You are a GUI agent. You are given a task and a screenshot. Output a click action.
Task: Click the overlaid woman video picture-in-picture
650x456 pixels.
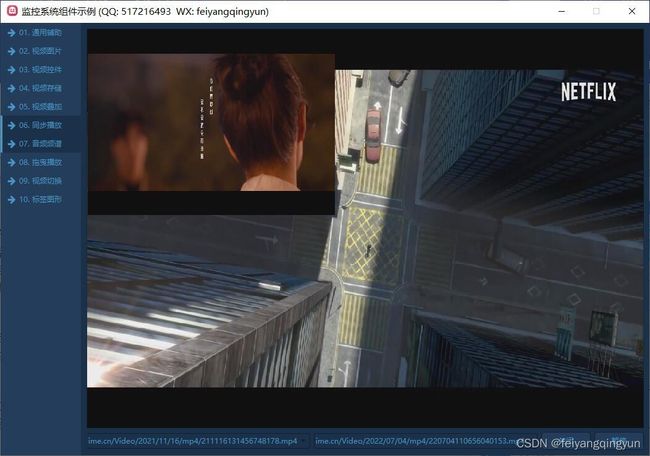pyautogui.click(x=211, y=134)
